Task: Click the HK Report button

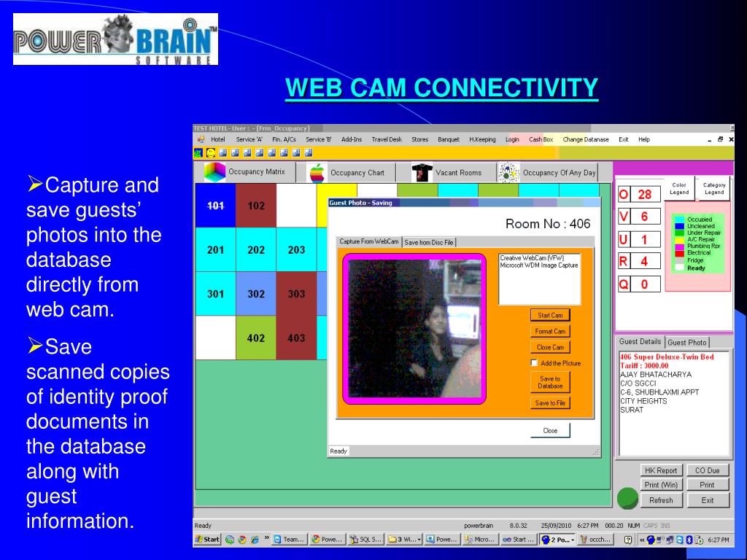Action: pos(661,470)
